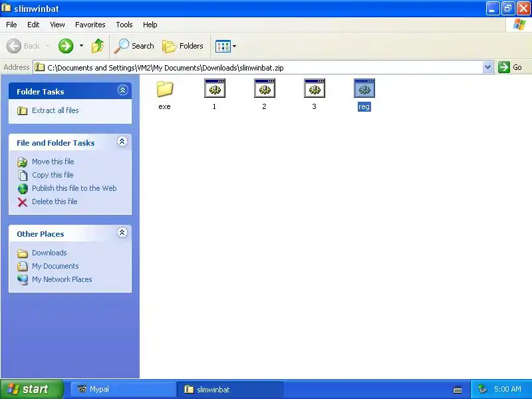Toggle the Folders pane
The width and height of the screenshot is (532, 399).
pos(182,46)
